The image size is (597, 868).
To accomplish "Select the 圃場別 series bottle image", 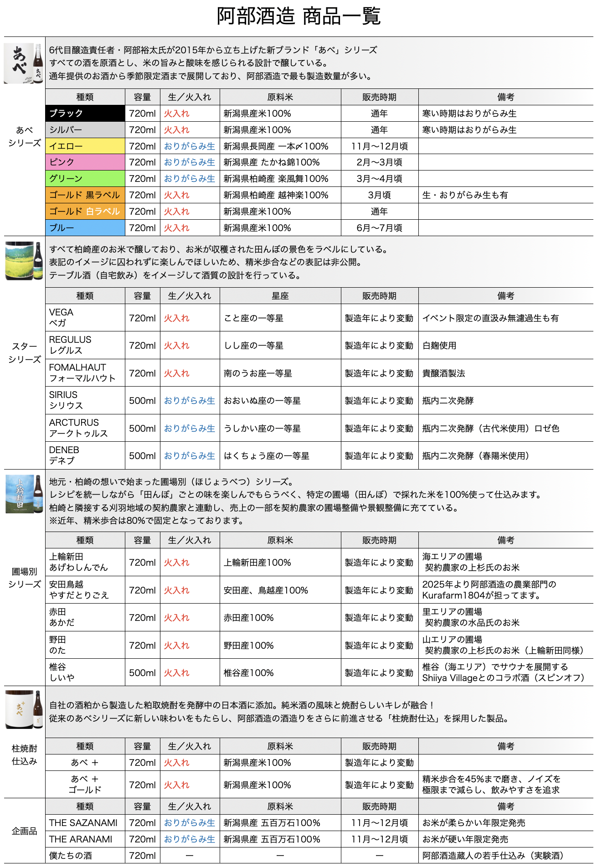I will (x=24, y=494).
